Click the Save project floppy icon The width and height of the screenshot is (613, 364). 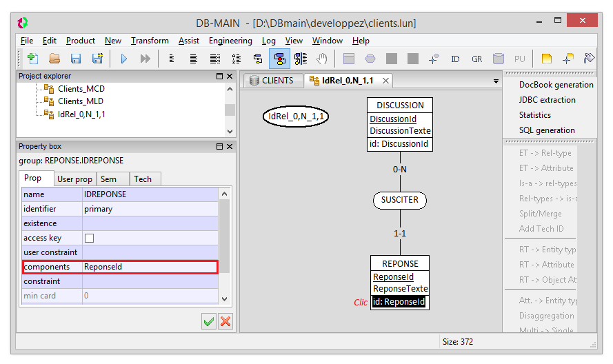[x=75, y=59]
